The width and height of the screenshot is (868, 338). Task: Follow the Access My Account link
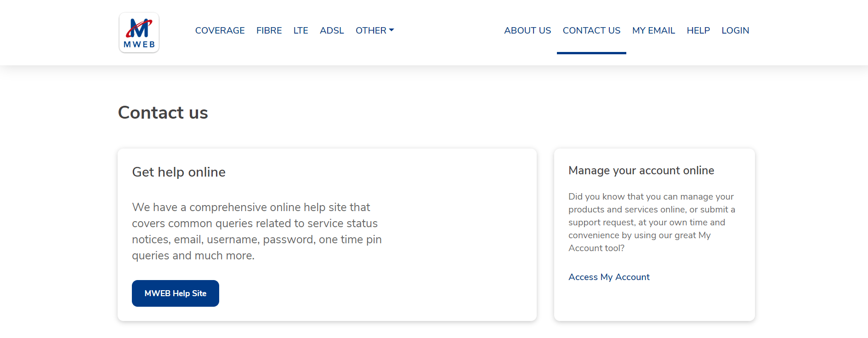coord(609,277)
